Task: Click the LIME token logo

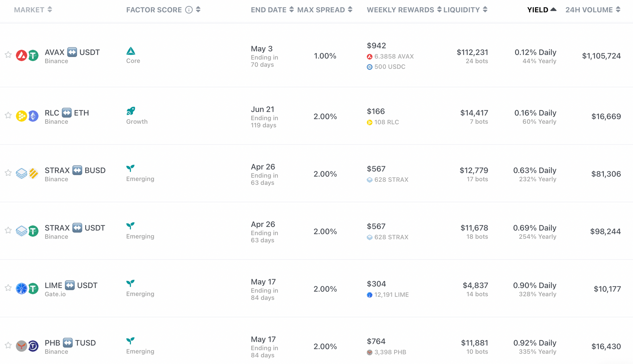Action: tap(22, 288)
